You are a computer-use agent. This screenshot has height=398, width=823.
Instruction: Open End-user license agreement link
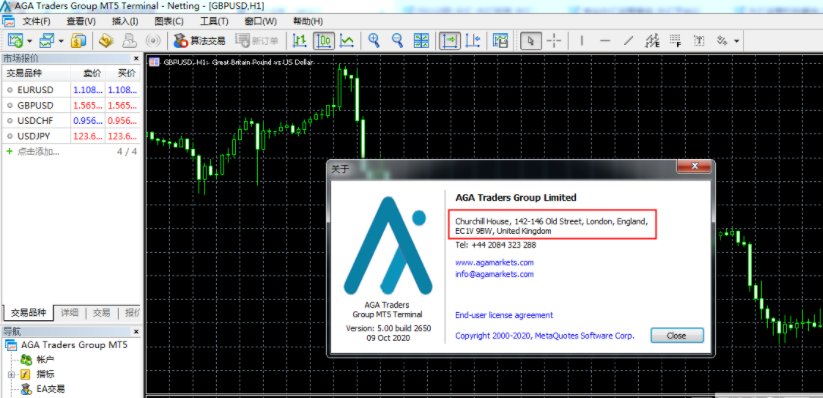504,315
